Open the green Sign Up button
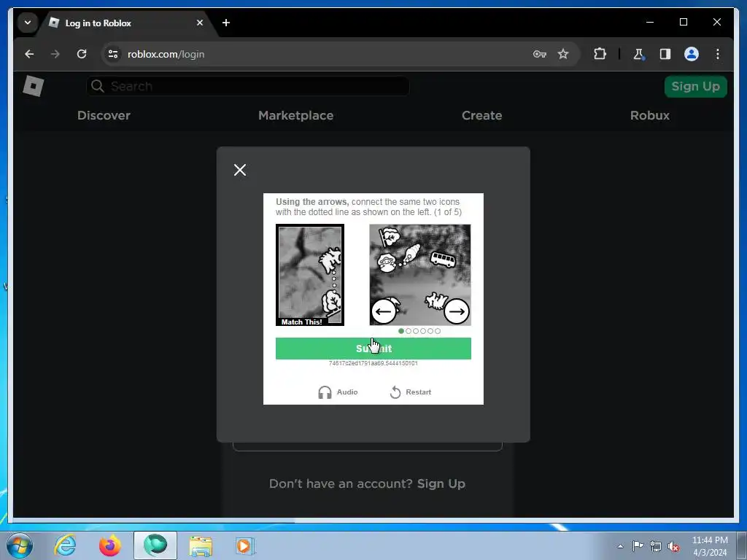747x560 pixels. (695, 86)
